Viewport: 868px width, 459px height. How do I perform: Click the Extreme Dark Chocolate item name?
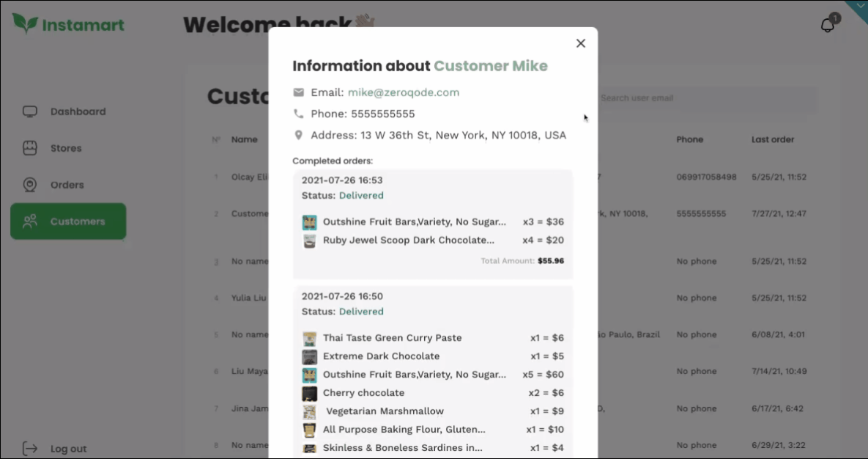[x=382, y=356]
